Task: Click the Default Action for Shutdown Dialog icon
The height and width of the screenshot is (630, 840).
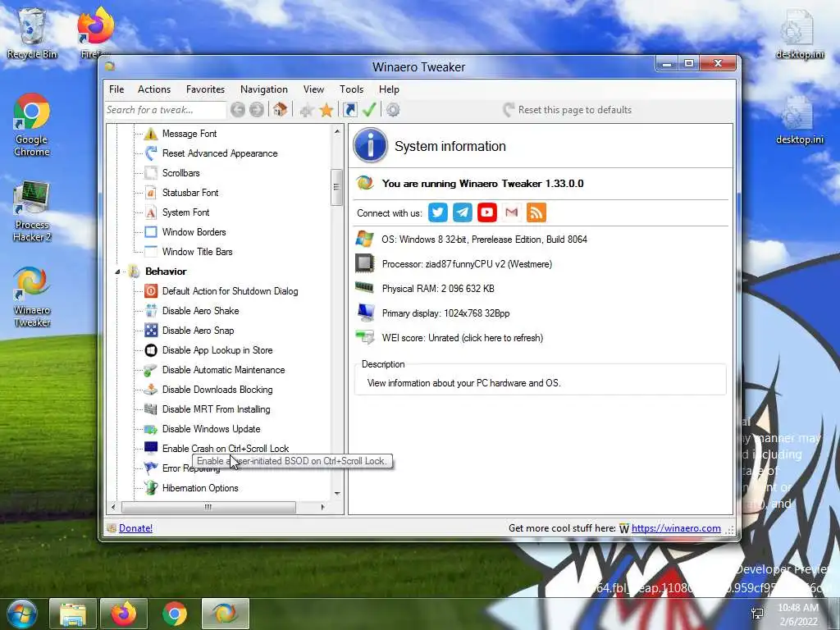Action: click(151, 291)
